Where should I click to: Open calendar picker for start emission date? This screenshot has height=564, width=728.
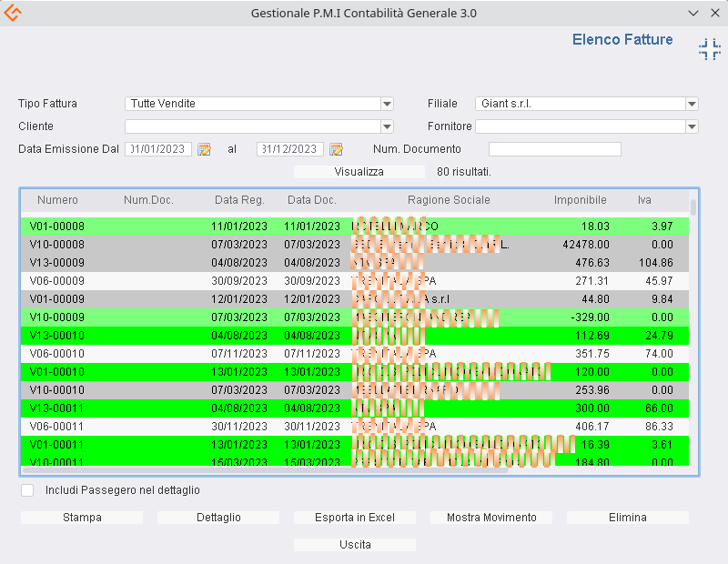pos(205,149)
